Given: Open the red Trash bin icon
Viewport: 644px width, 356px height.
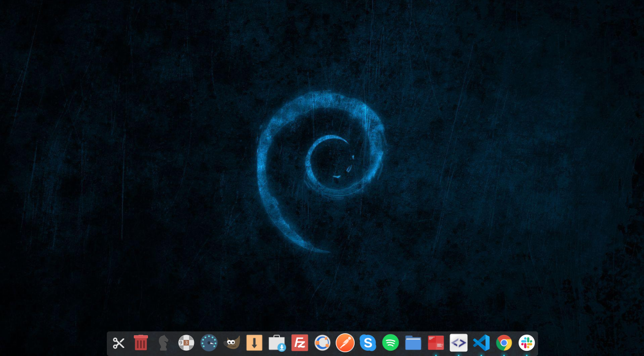Looking at the screenshot, I should pyautogui.click(x=141, y=343).
